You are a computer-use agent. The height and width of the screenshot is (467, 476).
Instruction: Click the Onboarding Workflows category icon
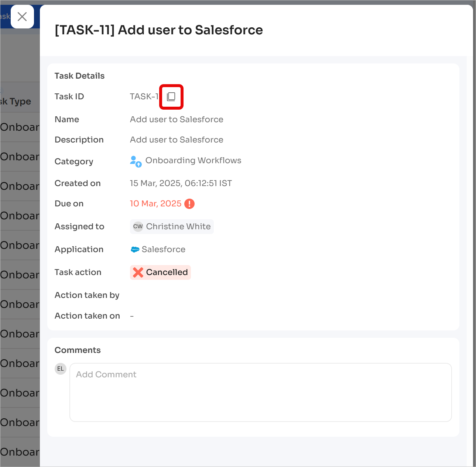(x=136, y=161)
